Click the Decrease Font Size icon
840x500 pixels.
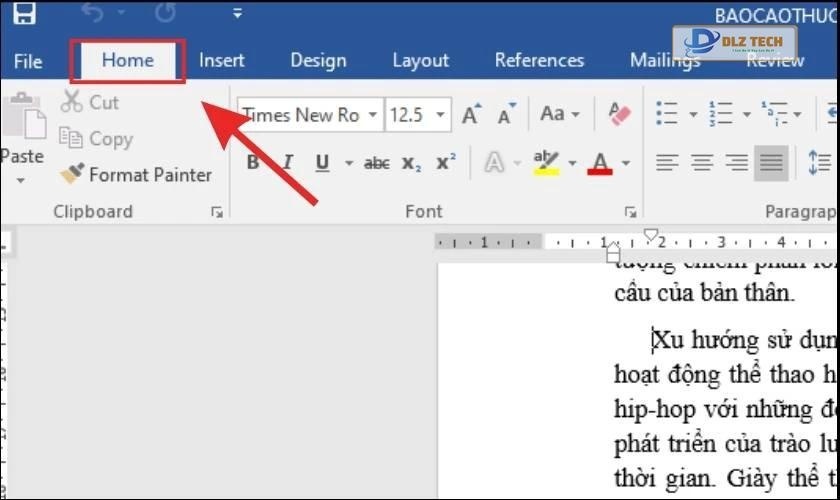(506, 115)
